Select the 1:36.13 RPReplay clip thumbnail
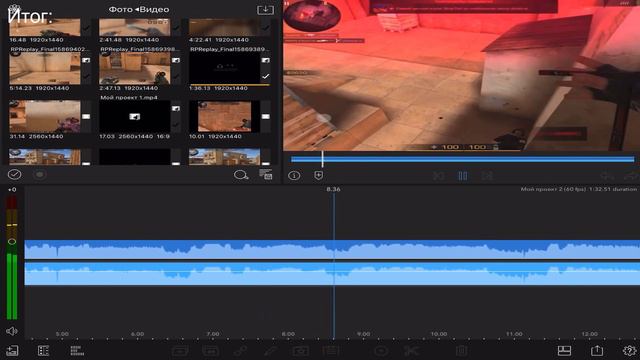Image resolution: width=640 pixels, height=360 pixels. [x=224, y=68]
